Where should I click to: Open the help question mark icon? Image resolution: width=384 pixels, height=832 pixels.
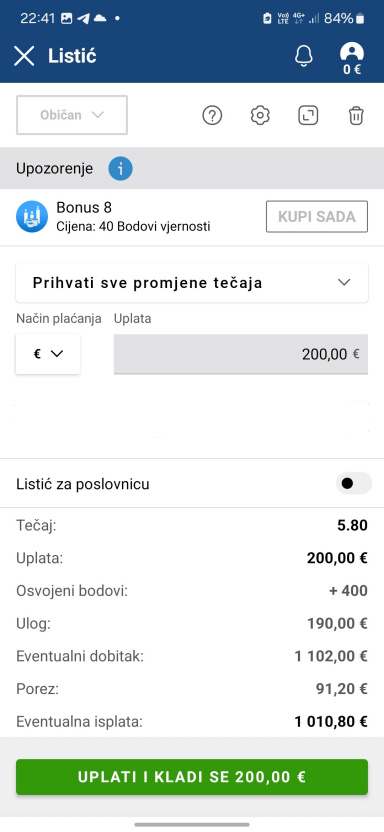tap(212, 115)
